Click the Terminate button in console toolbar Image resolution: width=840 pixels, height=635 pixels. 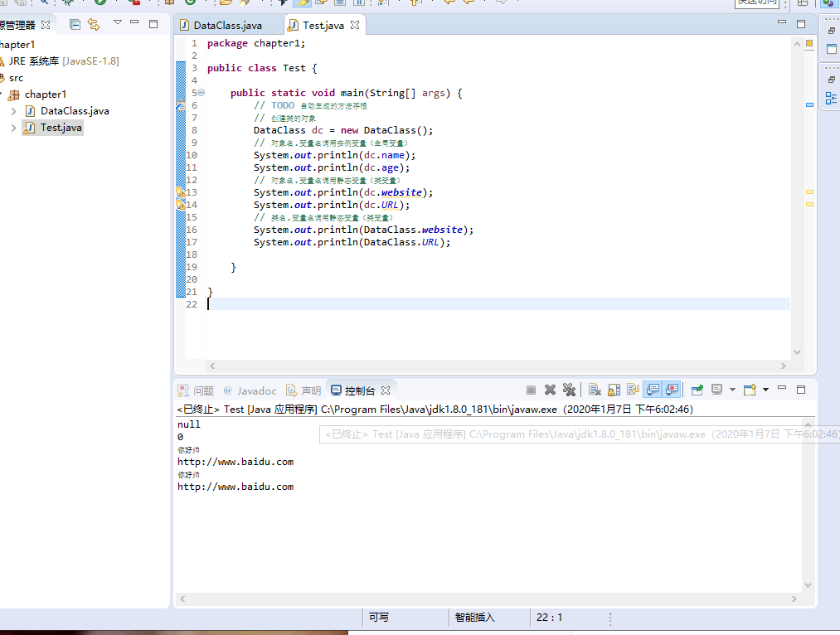tap(531, 390)
